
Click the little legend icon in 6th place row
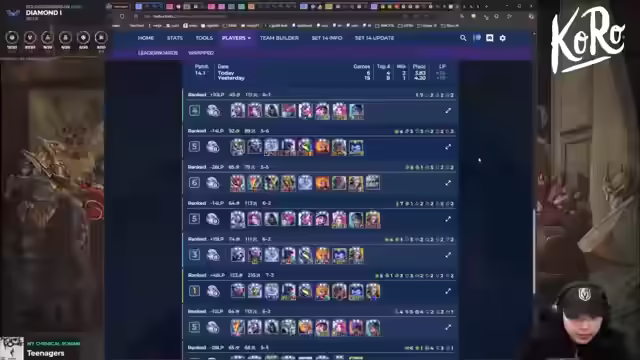click(213, 183)
